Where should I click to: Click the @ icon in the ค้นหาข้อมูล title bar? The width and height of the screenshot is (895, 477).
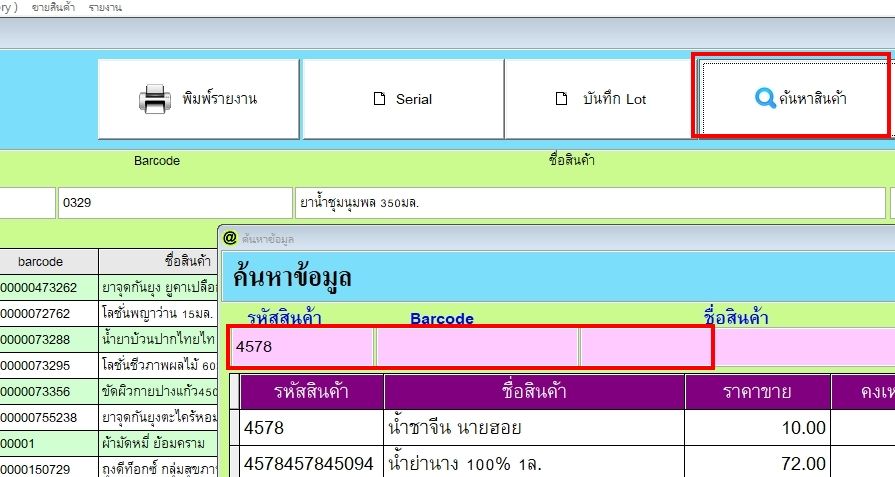pos(230,238)
